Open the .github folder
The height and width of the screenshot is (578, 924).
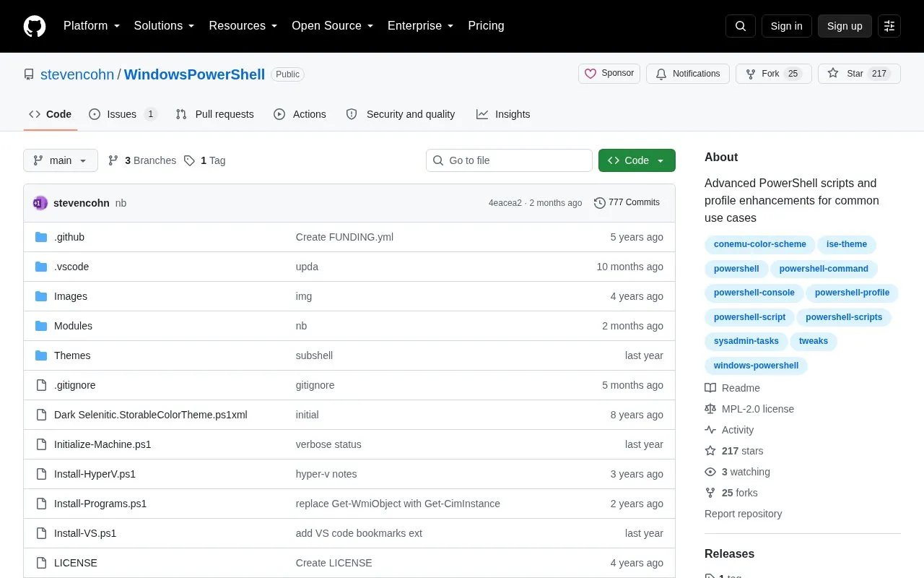(69, 237)
